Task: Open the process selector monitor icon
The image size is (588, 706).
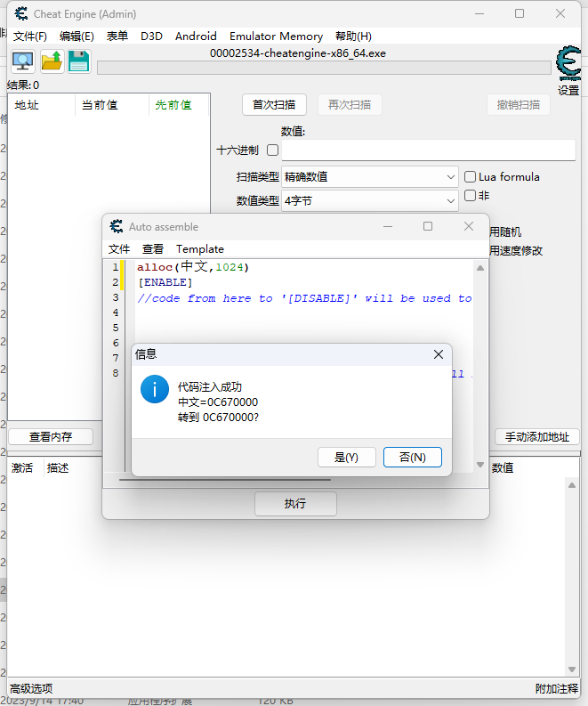Action: [x=23, y=61]
